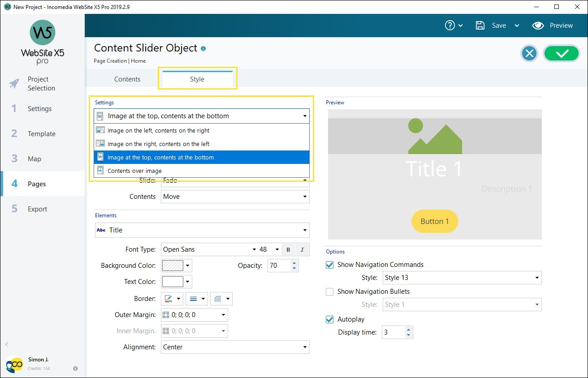Go to the Template step in sidebar
Screen dimensions: 588x378
coord(42,133)
